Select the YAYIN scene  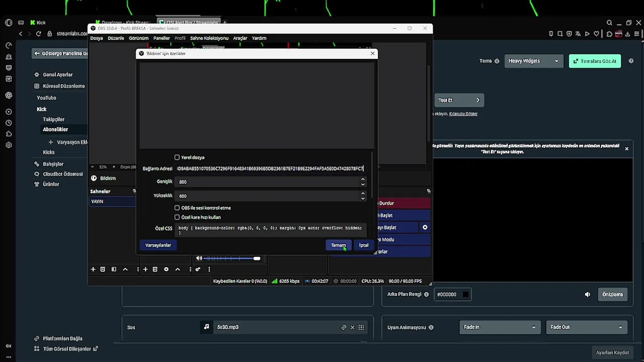click(112, 202)
